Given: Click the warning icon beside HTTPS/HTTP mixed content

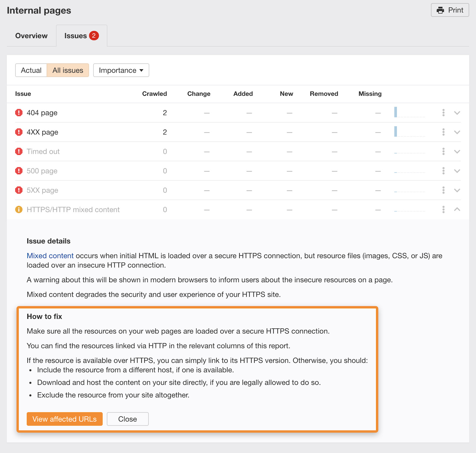Looking at the screenshot, I should pos(18,209).
